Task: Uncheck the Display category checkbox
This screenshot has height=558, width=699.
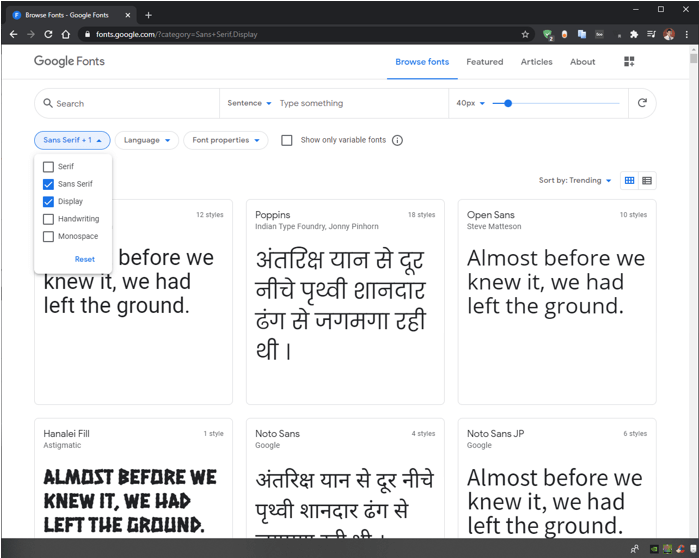Action: pos(48,201)
